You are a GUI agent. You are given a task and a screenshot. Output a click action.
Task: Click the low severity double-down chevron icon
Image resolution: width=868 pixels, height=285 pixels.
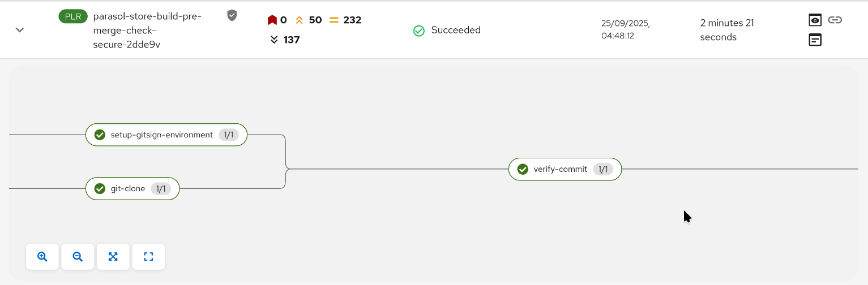click(274, 40)
